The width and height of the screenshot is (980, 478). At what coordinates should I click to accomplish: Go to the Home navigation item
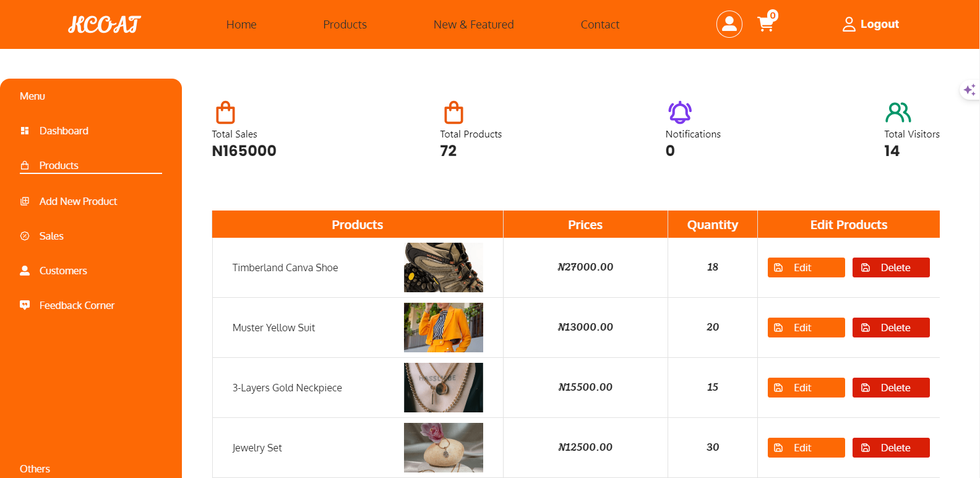pos(241,24)
